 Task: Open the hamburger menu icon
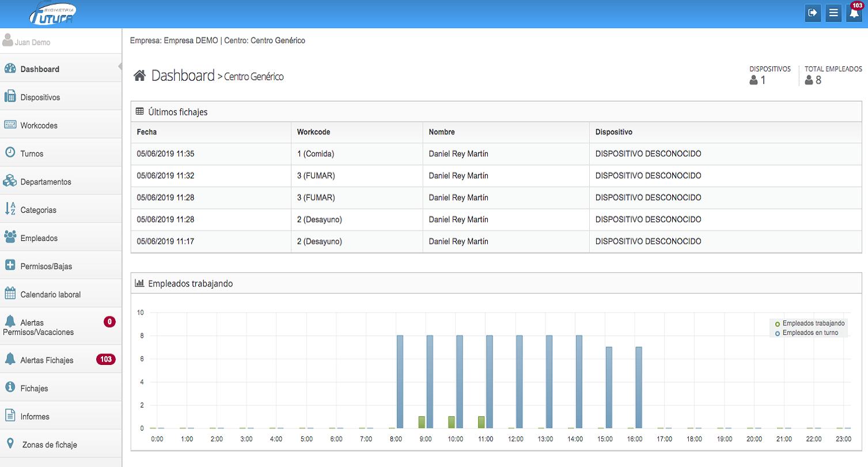[x=833, y=13]
